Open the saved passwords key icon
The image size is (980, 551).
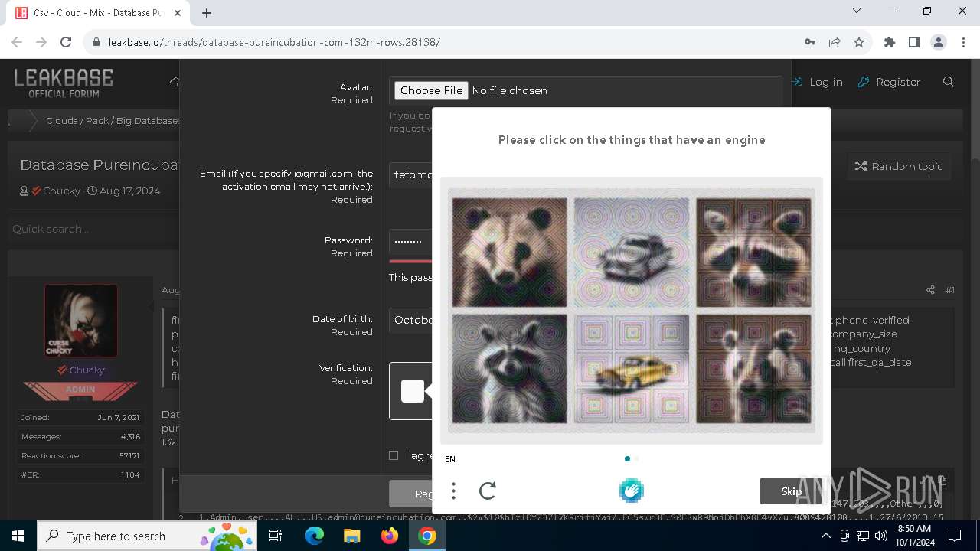810,42
